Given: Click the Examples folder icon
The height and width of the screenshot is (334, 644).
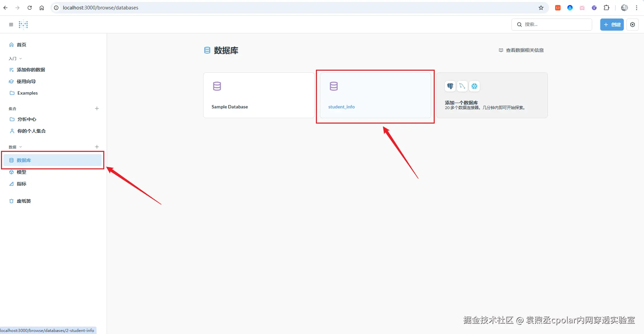Looking at the screenshot, I should 12,93.
